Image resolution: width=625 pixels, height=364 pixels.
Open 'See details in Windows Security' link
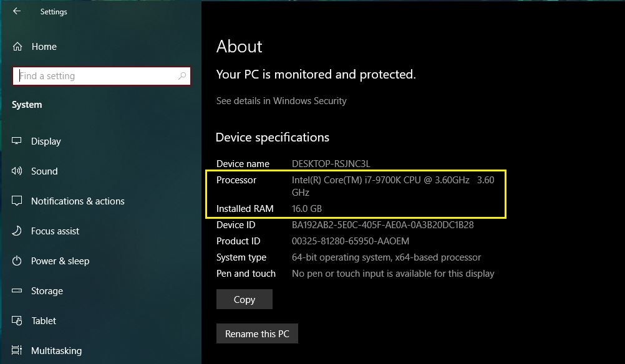tap(281, 101)
